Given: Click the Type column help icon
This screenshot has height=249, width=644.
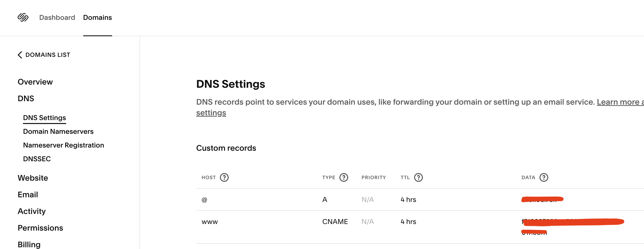Looking at the screenshot, I should tap(344, 177).
